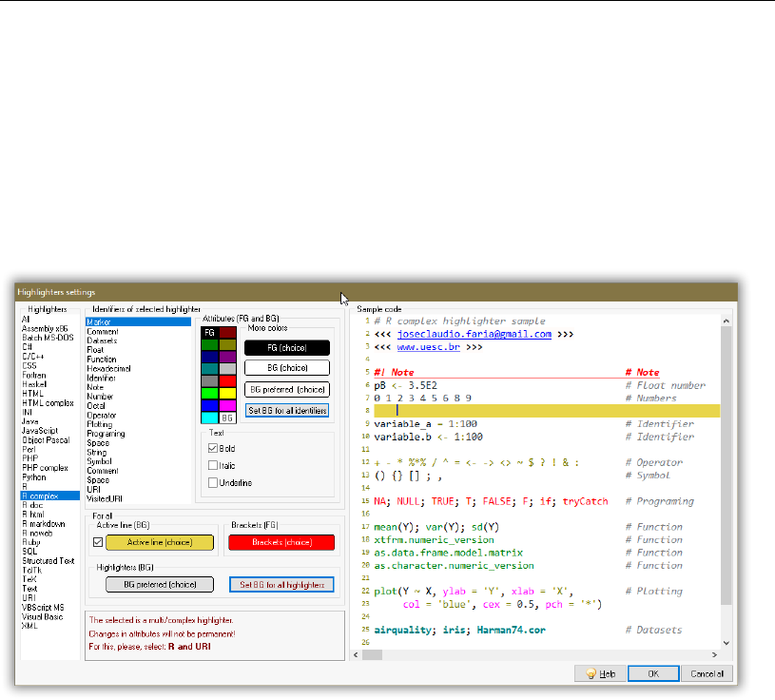Image resolution: width=775 pixels, height=700 pixels.
Task: Open the Brackets (choice) color button
Action: click(x=281, y=543)
